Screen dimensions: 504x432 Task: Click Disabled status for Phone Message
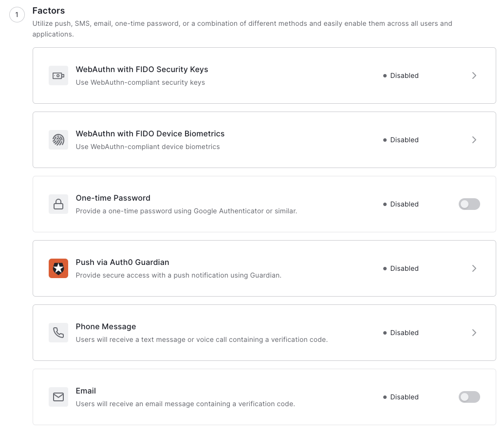pos(404,333)
